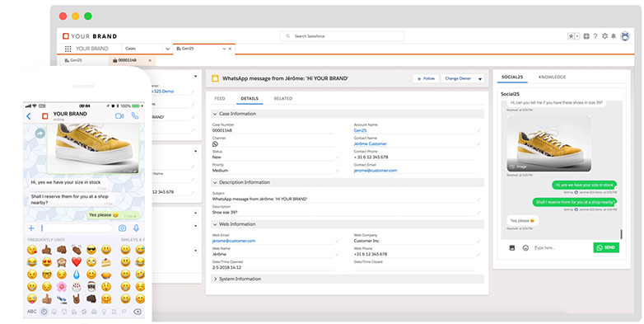The height and width of the screenshot is (324, 644).
Task: Edit the Web Company pencil icon
Action: [x=478, y=242]
